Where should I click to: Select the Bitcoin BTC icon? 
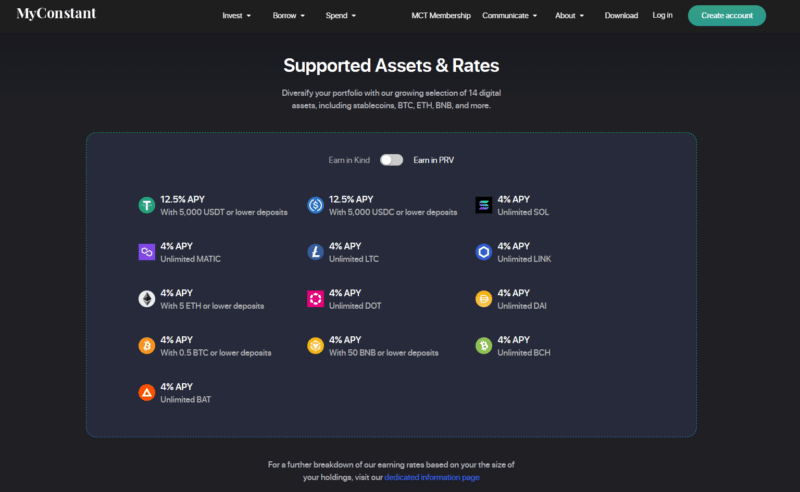(146, 346)
